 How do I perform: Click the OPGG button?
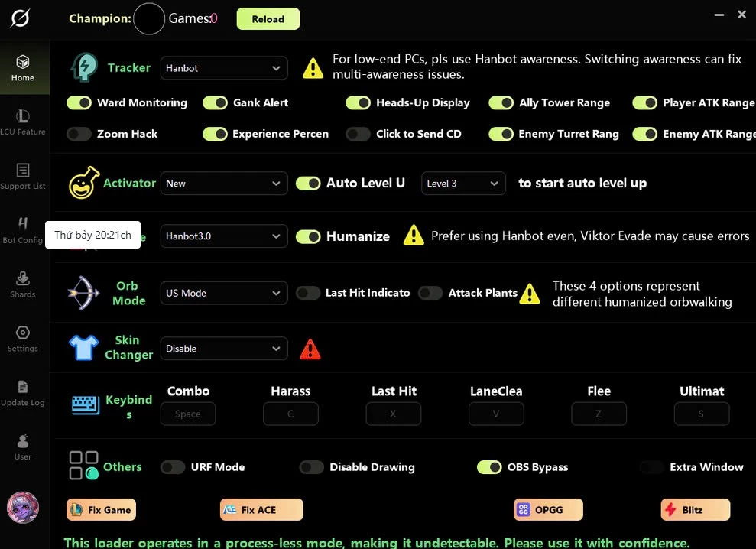[x=548, y=510]
